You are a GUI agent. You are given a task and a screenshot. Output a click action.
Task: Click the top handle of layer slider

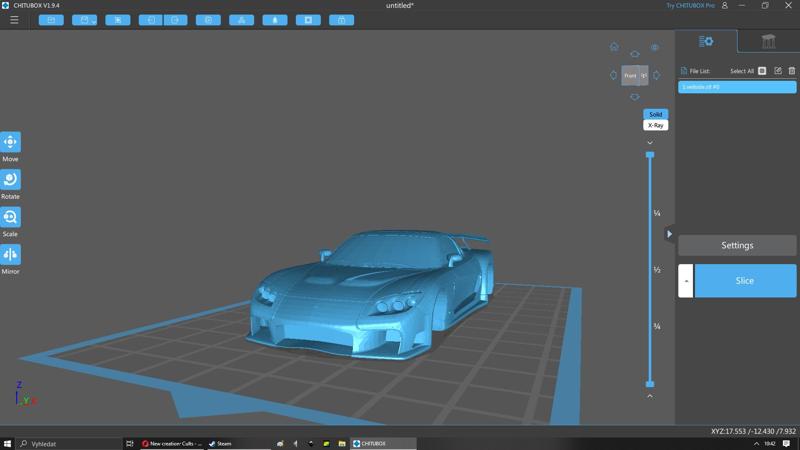click(650, 155)
